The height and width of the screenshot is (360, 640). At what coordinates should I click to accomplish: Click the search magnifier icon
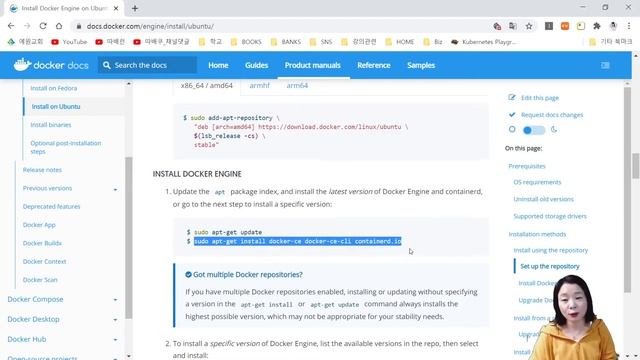coord(107,65)
